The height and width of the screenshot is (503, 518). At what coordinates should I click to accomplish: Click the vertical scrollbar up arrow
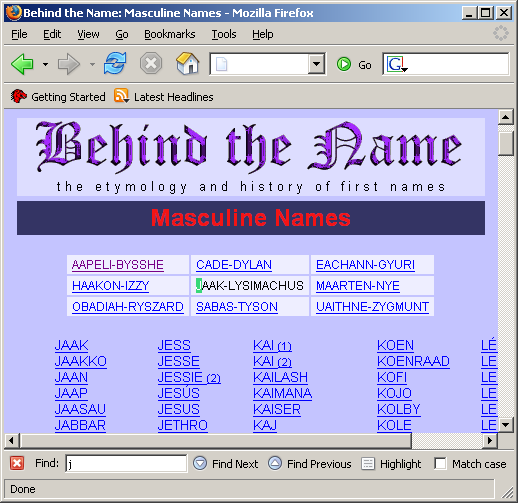(x=506, y=117)
